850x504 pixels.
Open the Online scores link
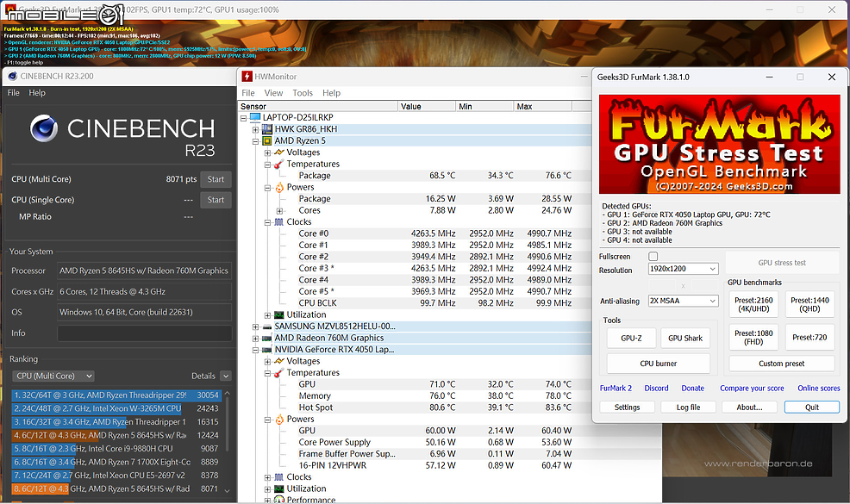(x=819, y=388)
